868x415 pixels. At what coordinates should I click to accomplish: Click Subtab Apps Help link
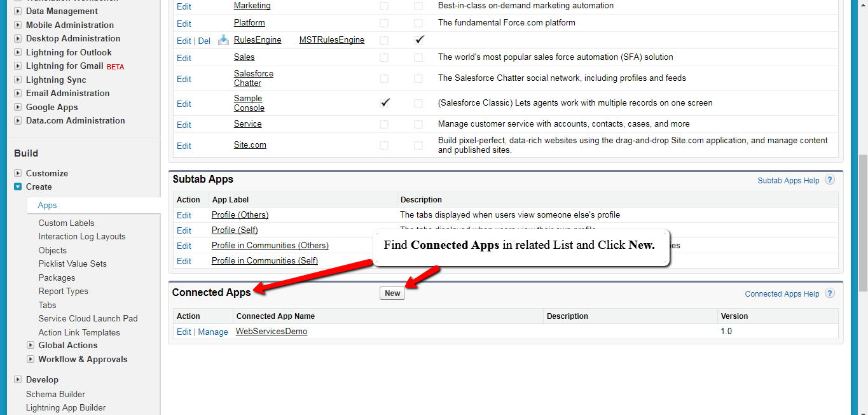click(789, 181)
